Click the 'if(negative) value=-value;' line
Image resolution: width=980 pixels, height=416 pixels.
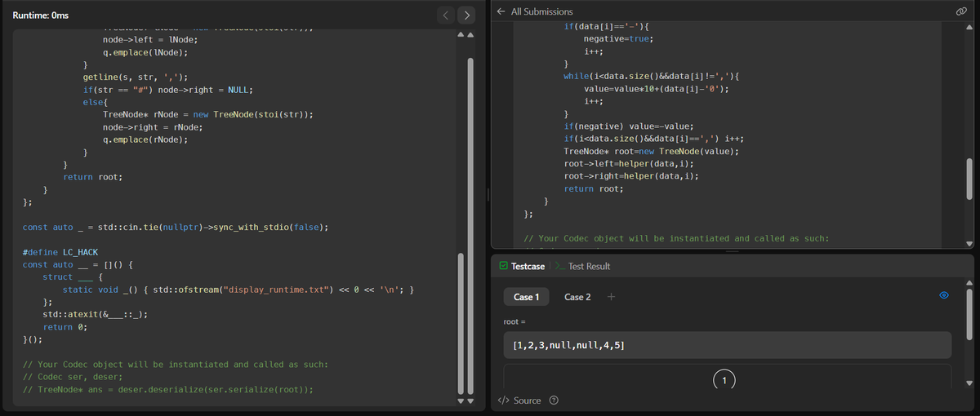[x=628, y=126]
